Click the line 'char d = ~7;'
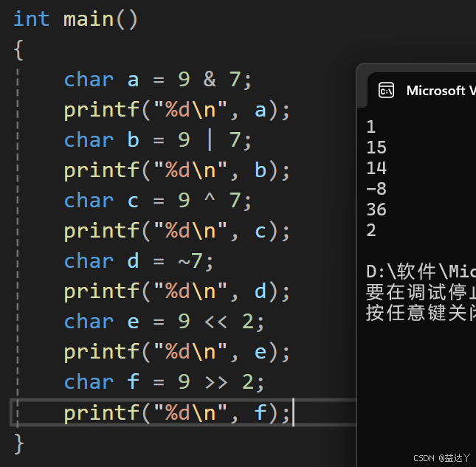Image resolution: width=476 pixels, height=467 pixels. 139,261
